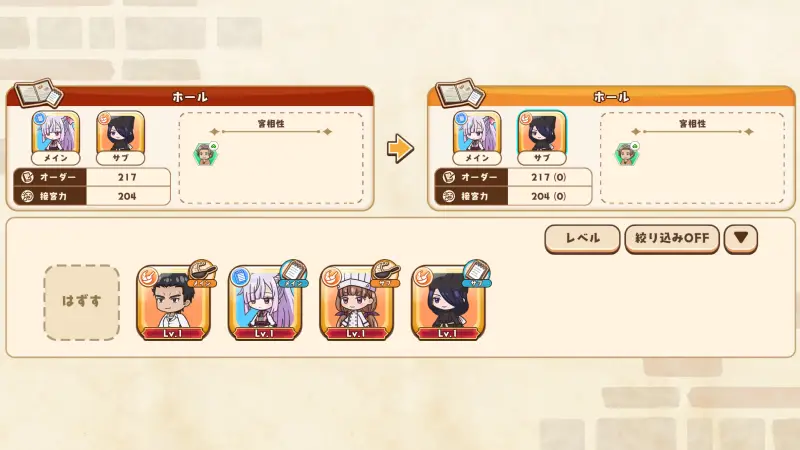This screenshot has width=800, height=450.
Task: Pick the dark-haired hooded character card
Action: click(448, 303)
